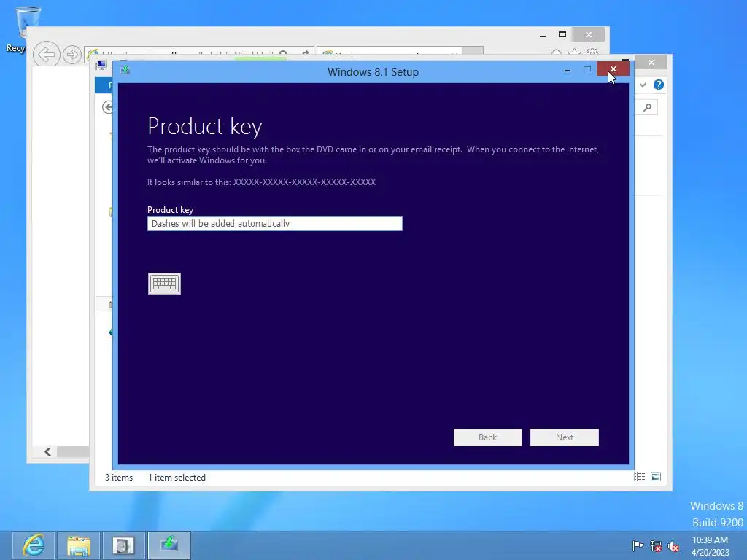The image size is (747, 560).
Task: Click the Setup window title bar icon
Action: (x=125, y=71)
